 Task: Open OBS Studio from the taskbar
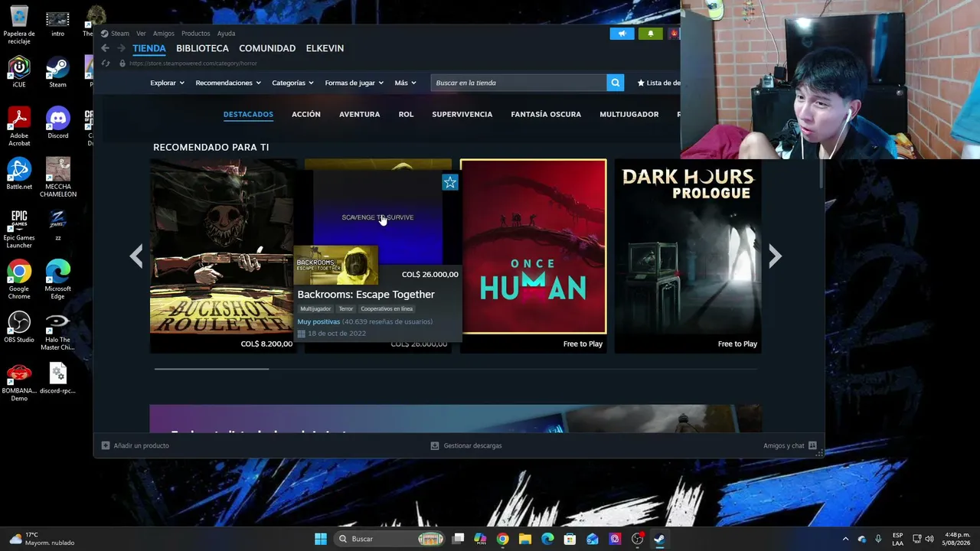(637, 539)
